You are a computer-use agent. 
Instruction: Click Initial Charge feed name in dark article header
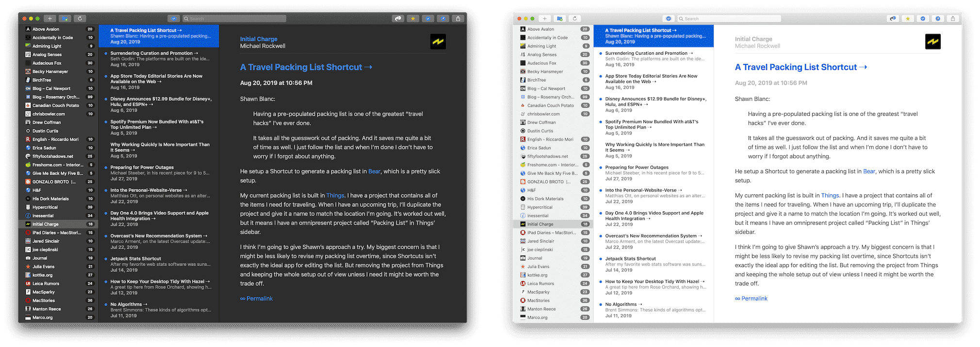(259, 39)
